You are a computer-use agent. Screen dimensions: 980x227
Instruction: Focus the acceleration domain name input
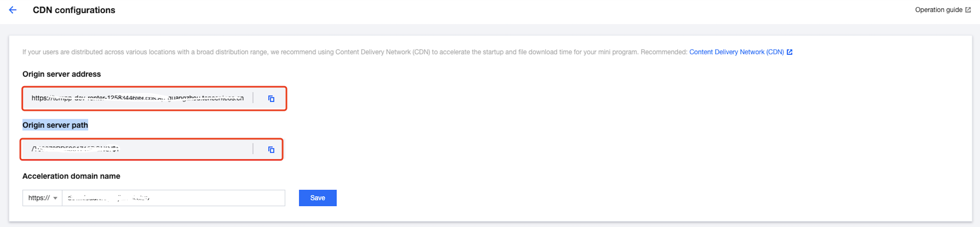coord(173,198)
